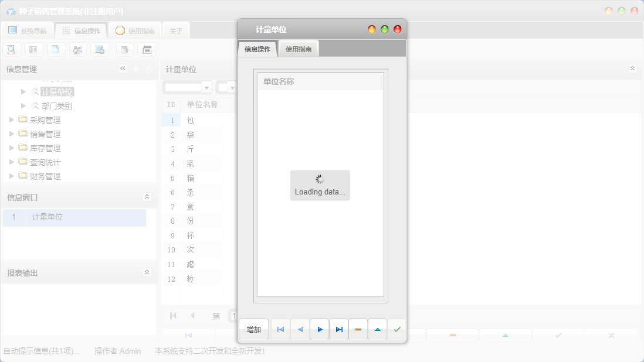The image size is (644, 362).
Task: Switch to 使用指南 tab in dialog
Action: pos(299,49)
